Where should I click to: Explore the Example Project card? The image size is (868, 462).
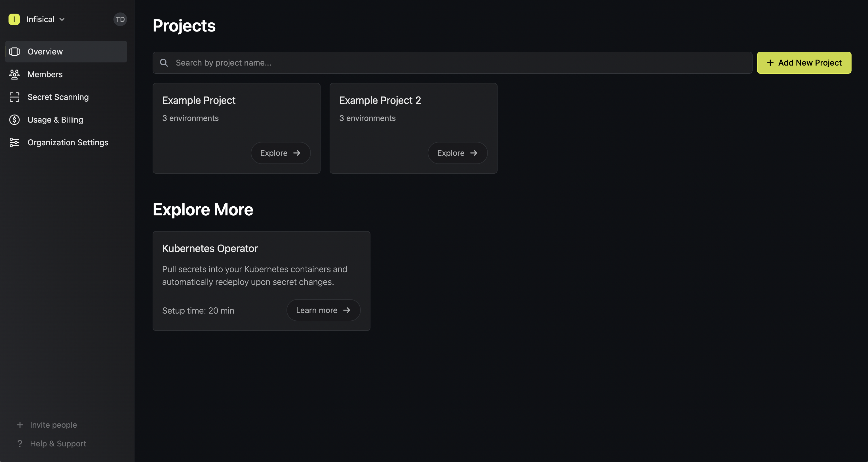click(280, 153)
